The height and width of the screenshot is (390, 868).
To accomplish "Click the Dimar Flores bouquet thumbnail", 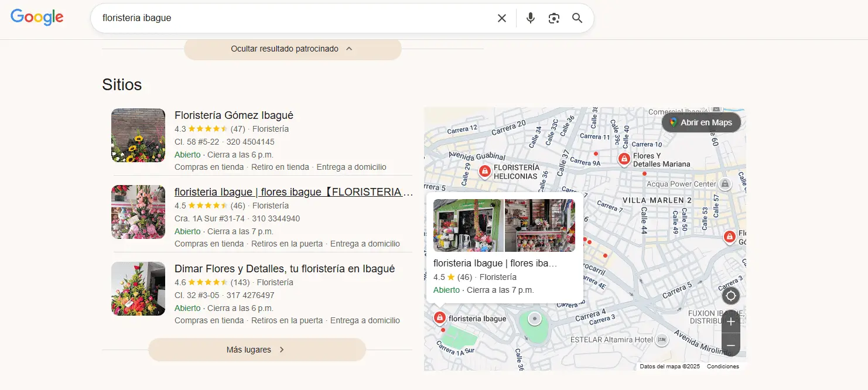I will [138, 289].
